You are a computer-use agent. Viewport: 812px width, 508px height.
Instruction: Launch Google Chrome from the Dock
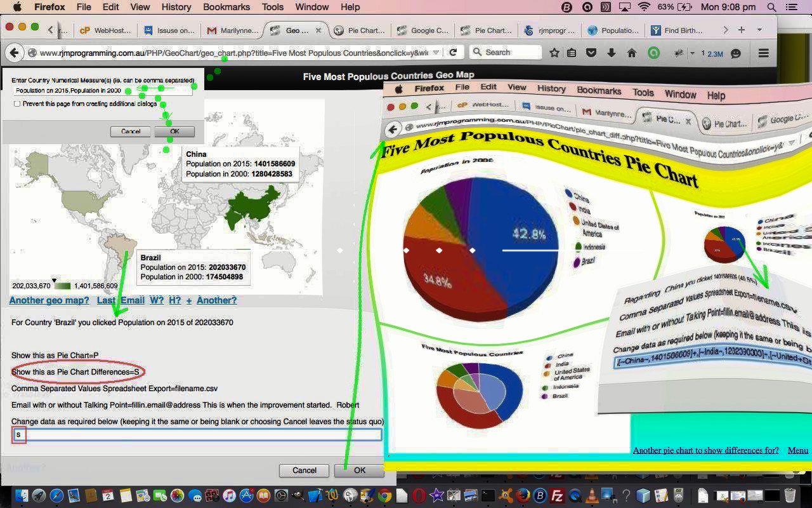point(384,495)
